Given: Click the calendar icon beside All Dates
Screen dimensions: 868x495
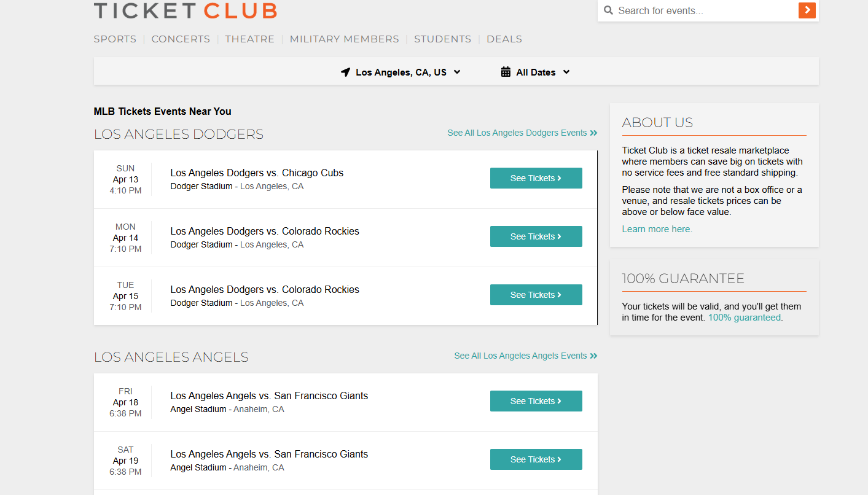Looking at the screenshot, I should click(506, 72).
